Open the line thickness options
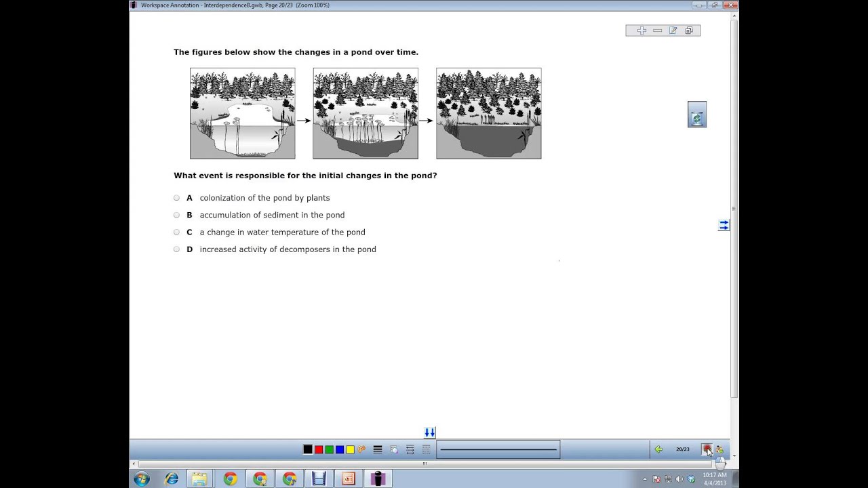The width and height of the screenshot is (868, 488). coord(378,449)
